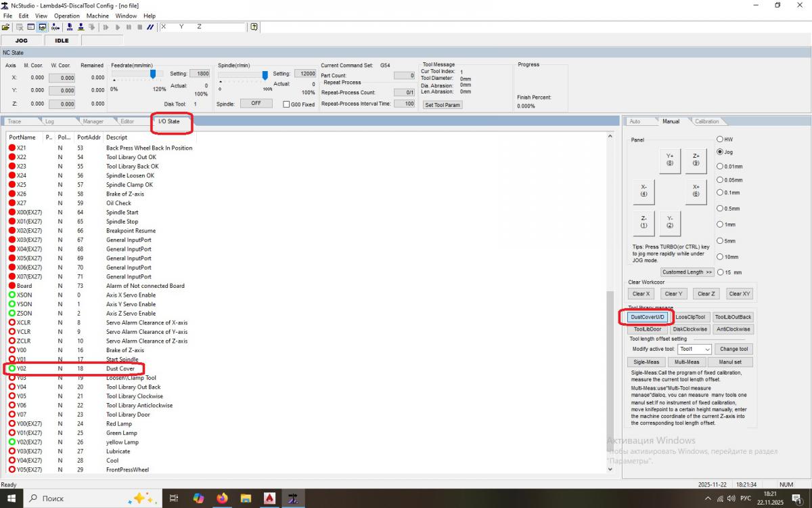
Task: Expand the Customed Length button
Action: coord(687,272)
